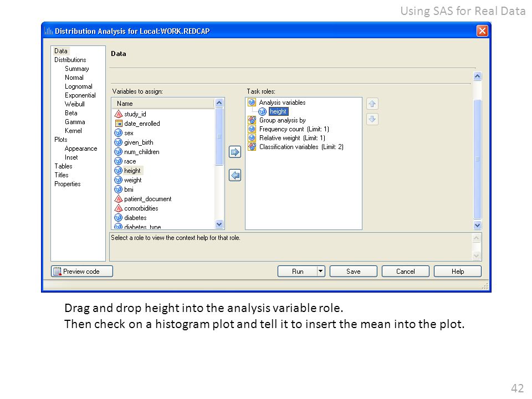Click the main panel scroll up arrow
Image resolution: width=532 pixels, height=399 pixels.
[x=477, y=76]
